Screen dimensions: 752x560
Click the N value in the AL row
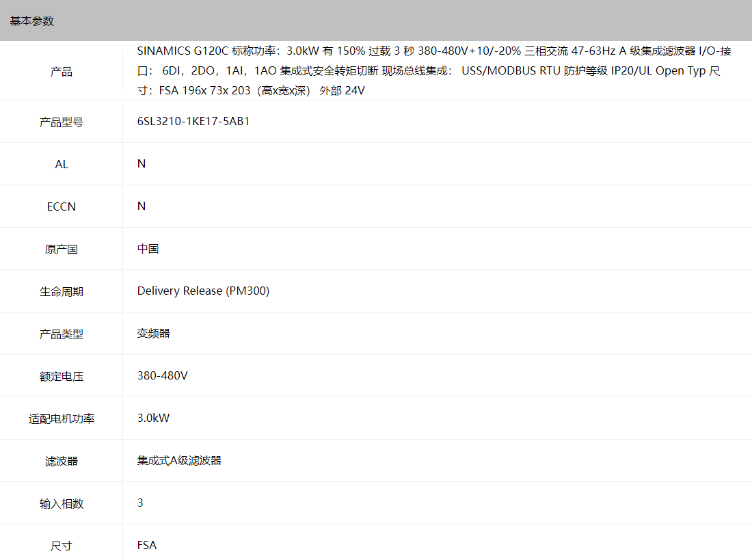(142, 163)
